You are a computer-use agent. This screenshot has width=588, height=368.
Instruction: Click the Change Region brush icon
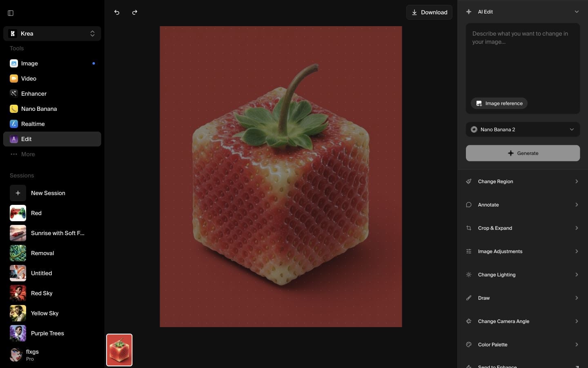click(x=469, y=182)
